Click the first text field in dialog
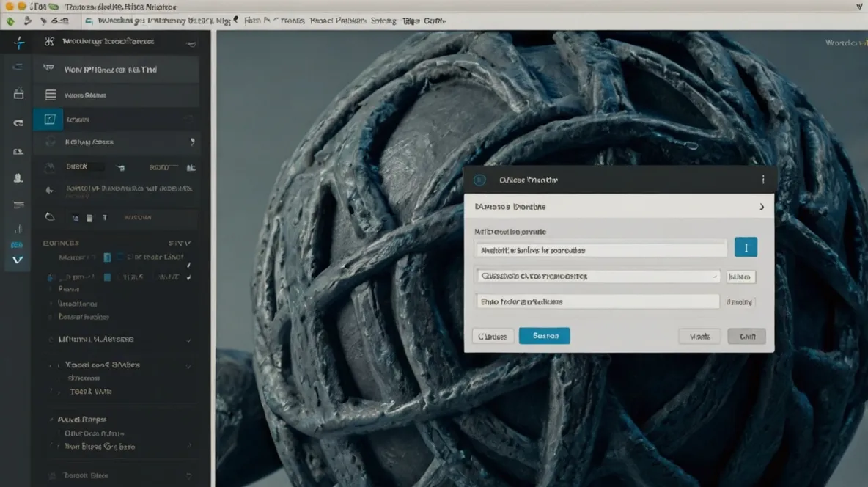 click(x=600, y=250)
